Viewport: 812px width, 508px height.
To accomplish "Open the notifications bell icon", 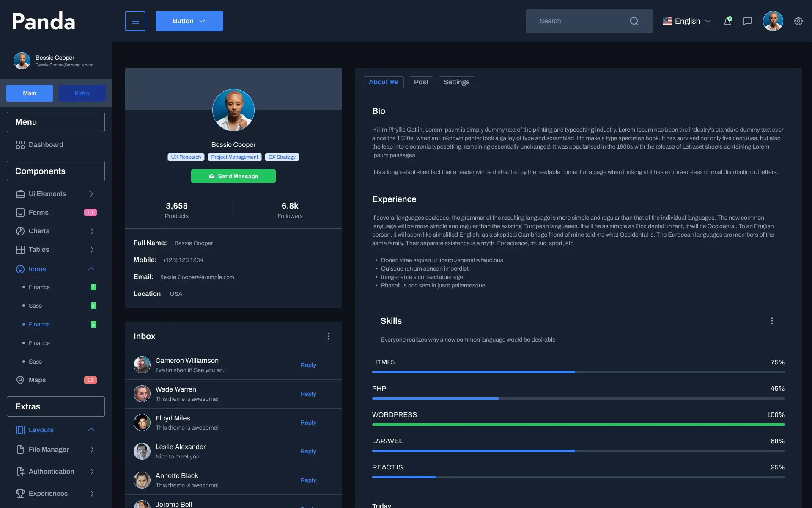I will 727,21.
